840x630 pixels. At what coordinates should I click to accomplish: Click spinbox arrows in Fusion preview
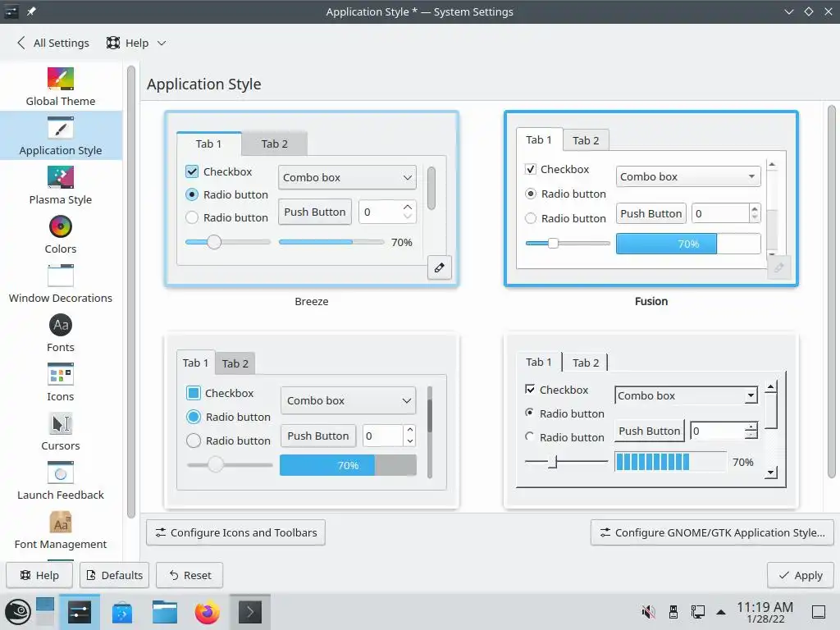(x=755, y=213)
